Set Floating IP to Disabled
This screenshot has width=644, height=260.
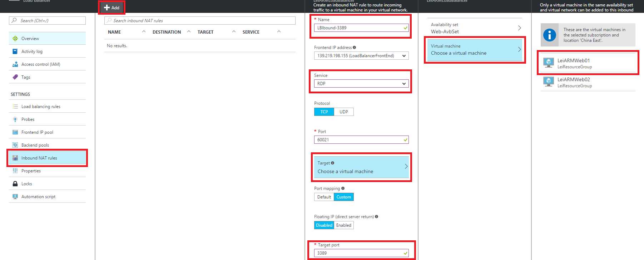pos(324,225)
